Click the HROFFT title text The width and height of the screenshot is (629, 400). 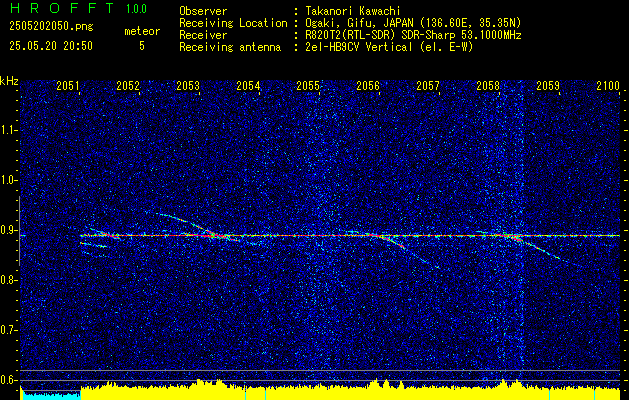62,8
